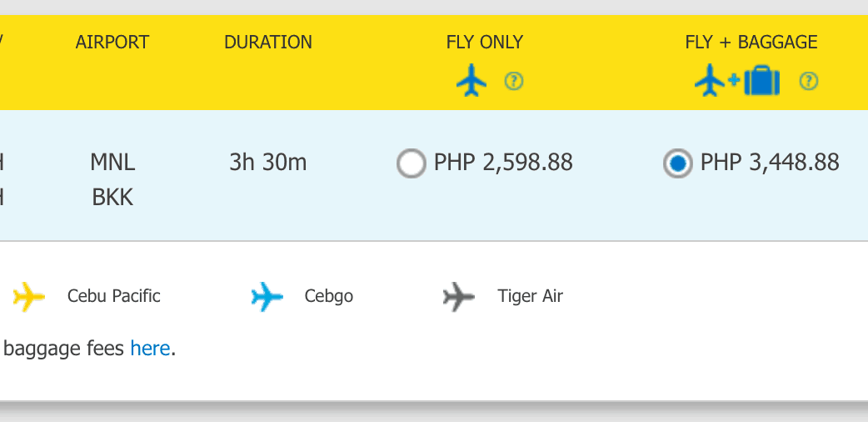Click the PHP 2,598.88 price text
Image resolution: width=868 pixels, height=422 pixels.
click(x=503, y=162)
